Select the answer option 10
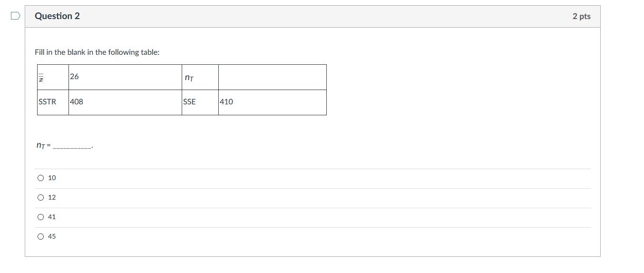Image resolution: width=644 pixels, height=273 pixels. point(41,178)
